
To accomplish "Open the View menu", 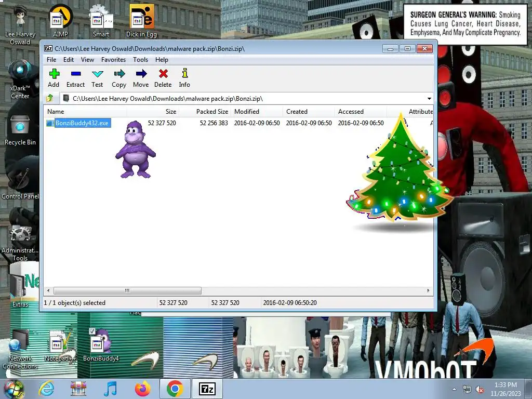I will (87, 60).
